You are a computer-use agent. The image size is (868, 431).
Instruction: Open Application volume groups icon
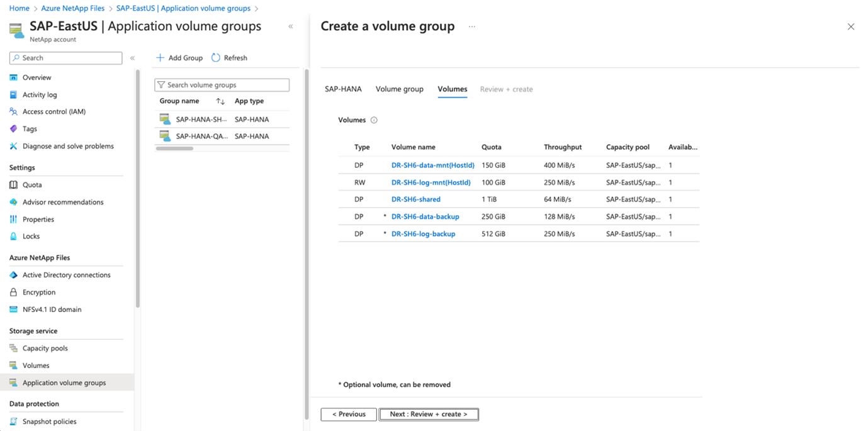click(13, 383)
